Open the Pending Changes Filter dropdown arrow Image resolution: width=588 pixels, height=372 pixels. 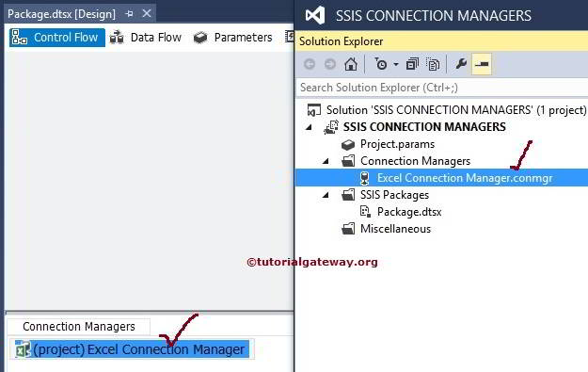coord(396,65)
